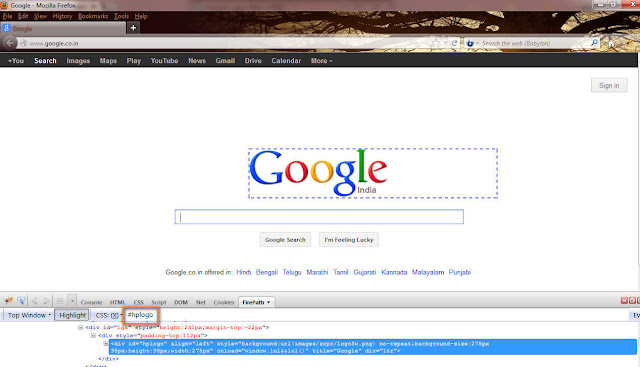
Task: Click the Google India logo
Action: coord(318,172)
